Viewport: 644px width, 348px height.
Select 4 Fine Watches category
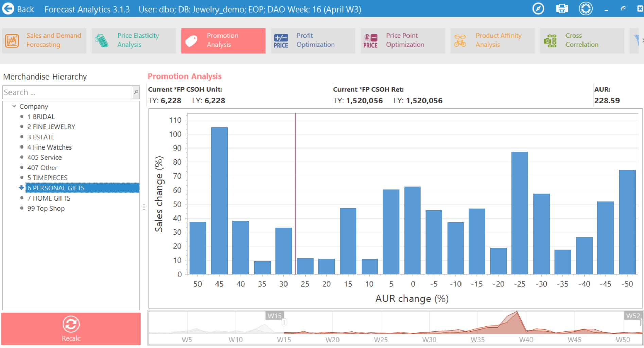[49, 147]
